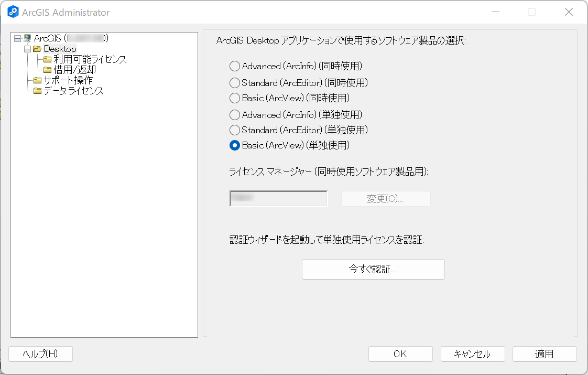Click the 今すぐ認証... button
The width and height of the screenshot is (588, 375).
pos(373,269)
